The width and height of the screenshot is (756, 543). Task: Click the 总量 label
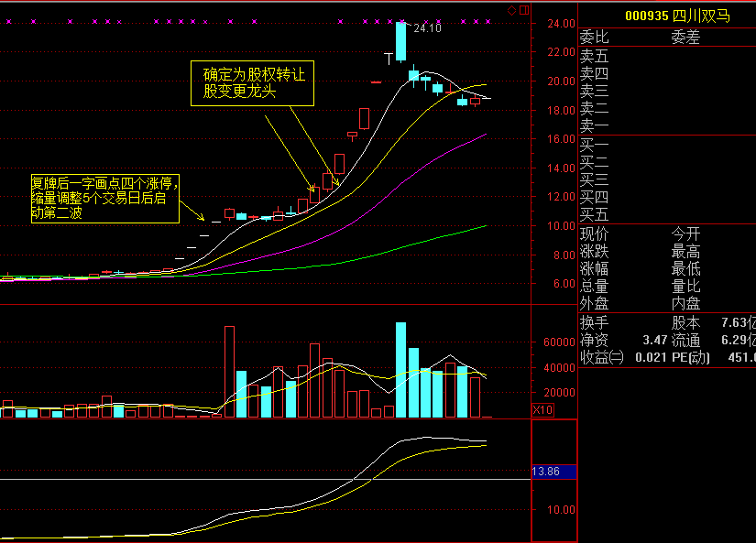[594, 287]
